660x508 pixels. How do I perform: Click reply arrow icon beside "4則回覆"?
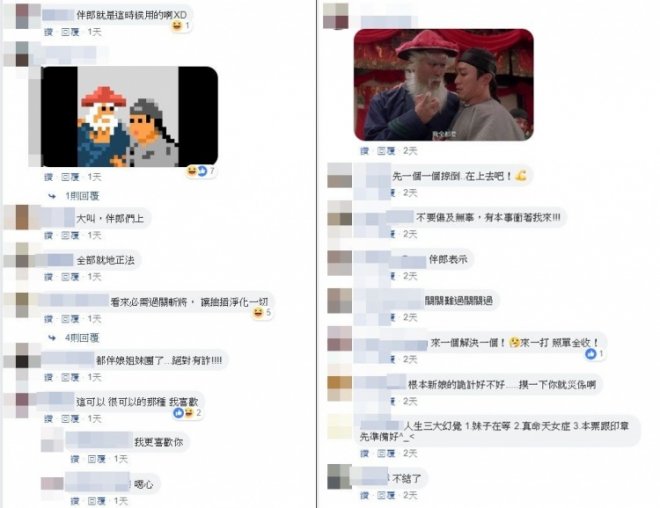coord(52,338)
